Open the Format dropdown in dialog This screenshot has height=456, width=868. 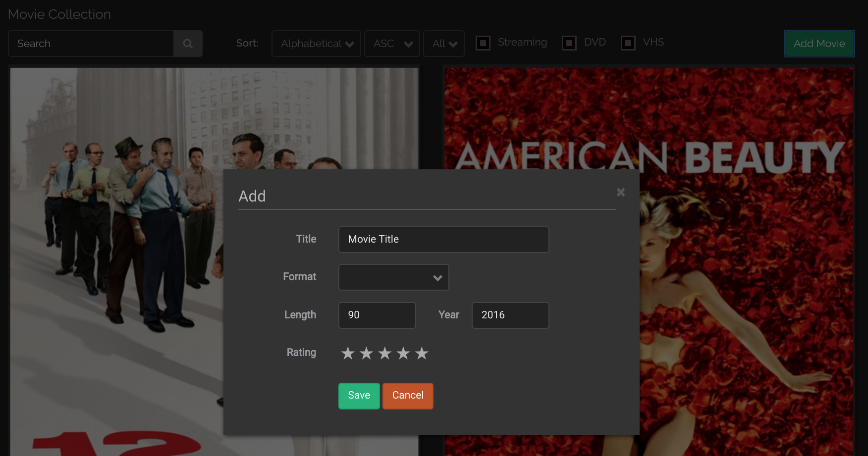(x=394, y=277)
